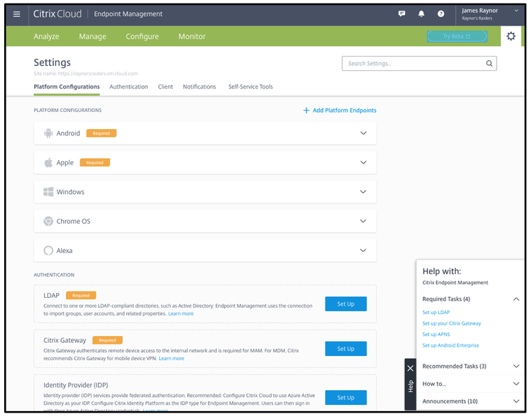This screenshot has width=532, height=419.
Task: Expand the Chrome OS platform row
Action: 363,221
